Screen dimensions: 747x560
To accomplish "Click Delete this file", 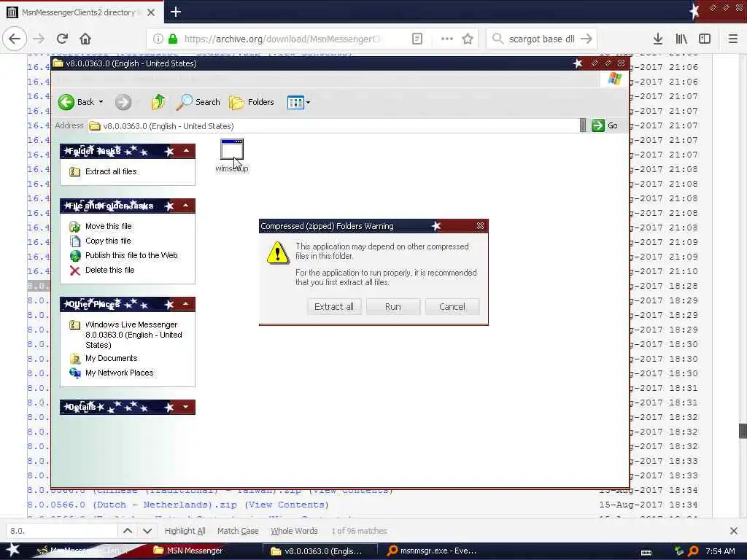I will click(110, 270).
